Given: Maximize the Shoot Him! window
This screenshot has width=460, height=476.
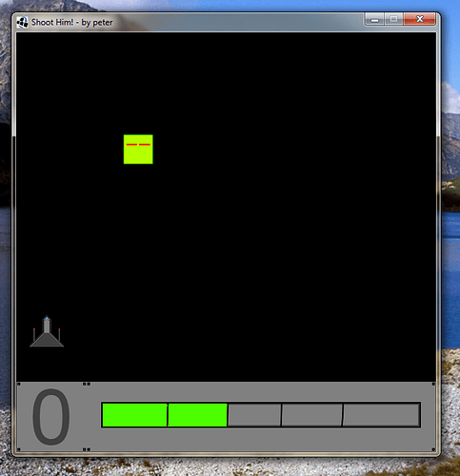Looking at the screenshot, I should (393, 19).
